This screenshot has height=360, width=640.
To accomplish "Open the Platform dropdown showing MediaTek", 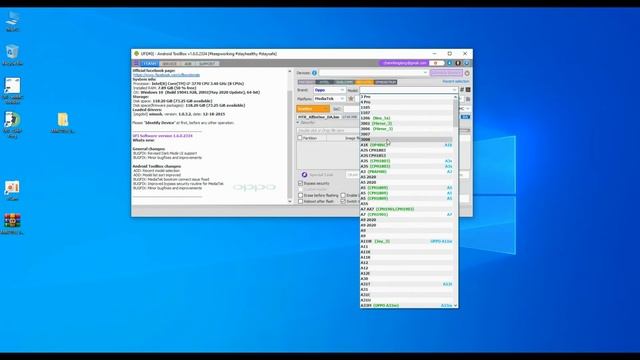I will pyautogui.click(x=330, y=99).
